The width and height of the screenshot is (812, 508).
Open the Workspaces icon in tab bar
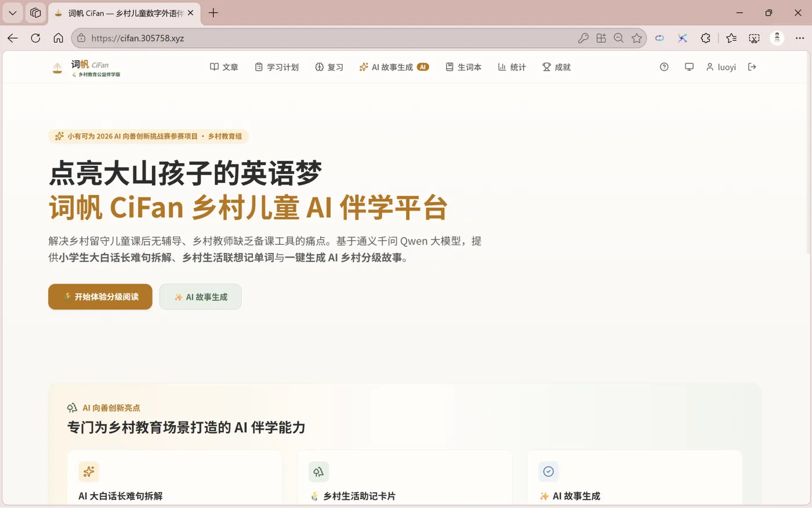(x=35, y=13)
